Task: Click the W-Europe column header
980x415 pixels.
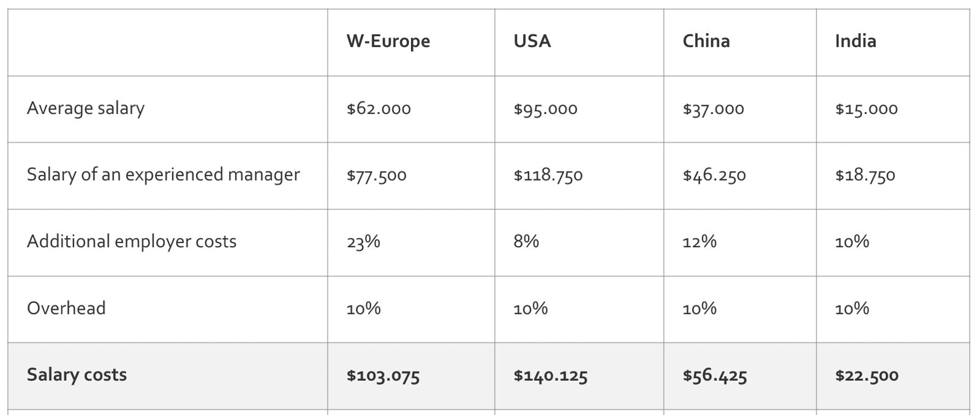Action: (388, 41)
